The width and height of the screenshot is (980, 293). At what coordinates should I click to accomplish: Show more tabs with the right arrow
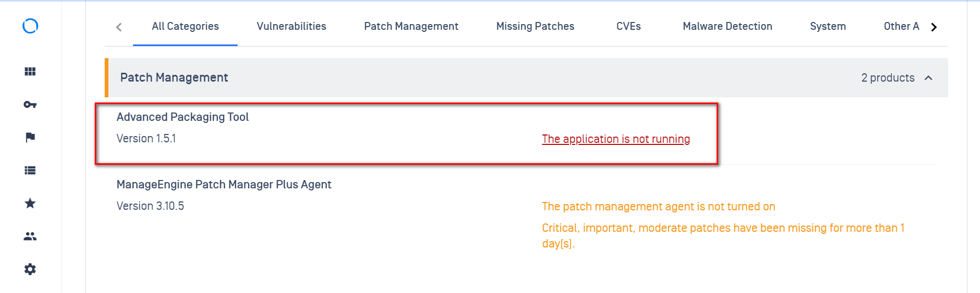click(934, 27)
